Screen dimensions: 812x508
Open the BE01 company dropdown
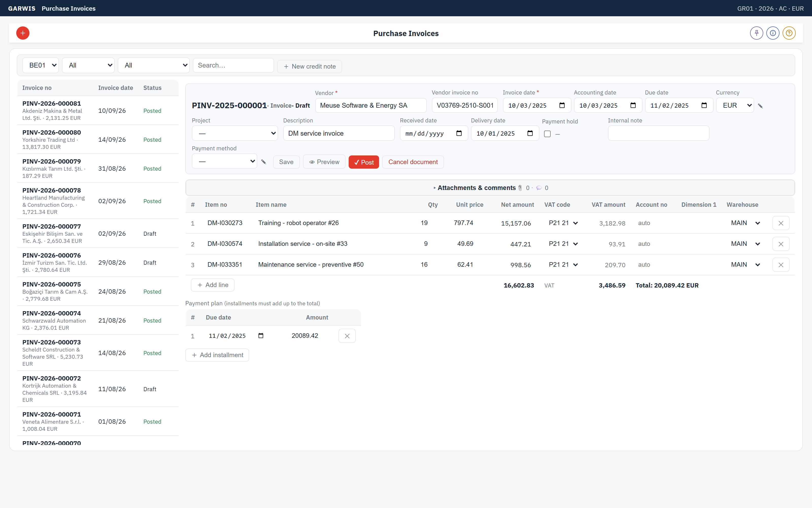(x=41, y=65)
